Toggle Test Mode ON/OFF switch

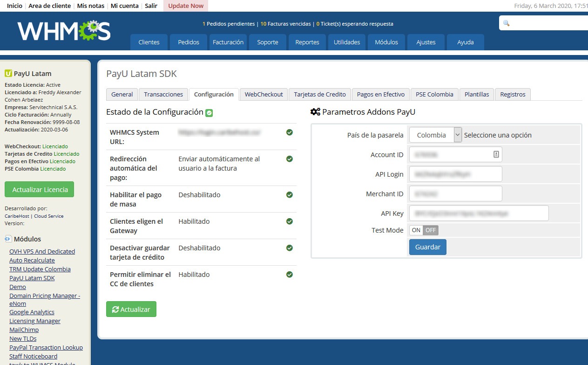coord(424,230)
